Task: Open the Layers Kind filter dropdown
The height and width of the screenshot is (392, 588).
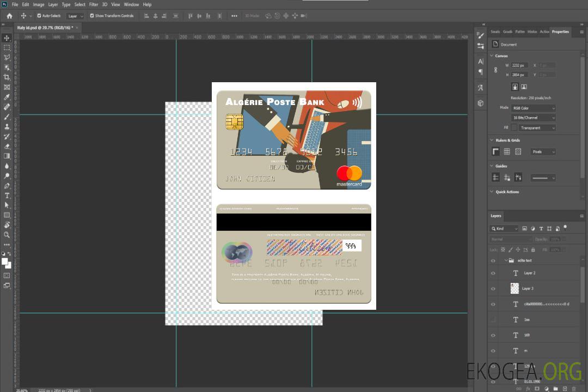Action: [504, 229]
